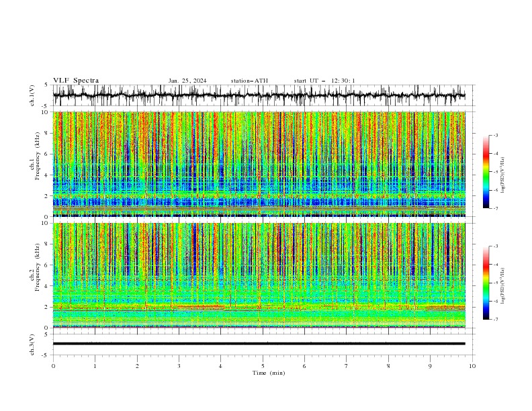Click the lower 'log(PSD)(V²/Hz)' colorbar label
The image size is (532, 411).
coord(503,286)
